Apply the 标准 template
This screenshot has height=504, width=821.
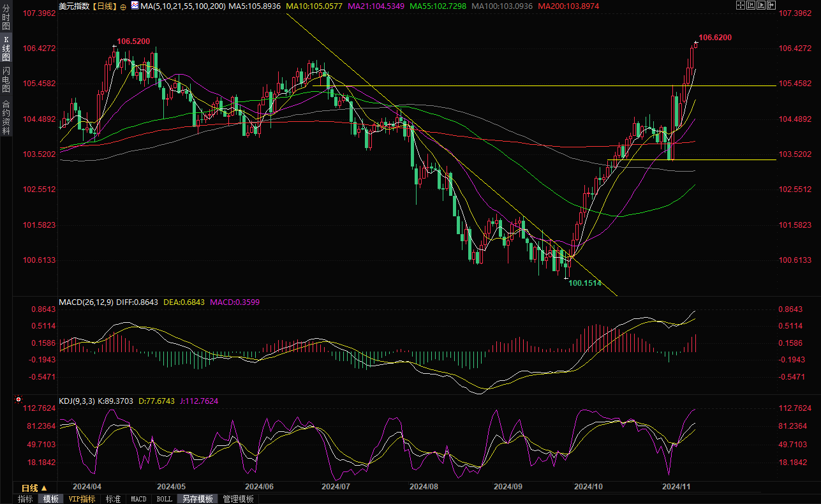tap(113, 499)
